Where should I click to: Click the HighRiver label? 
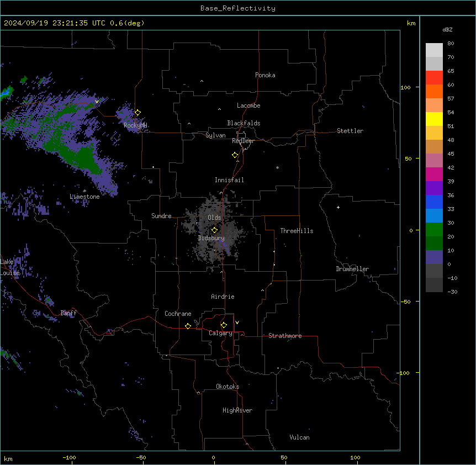pos(237,410)
